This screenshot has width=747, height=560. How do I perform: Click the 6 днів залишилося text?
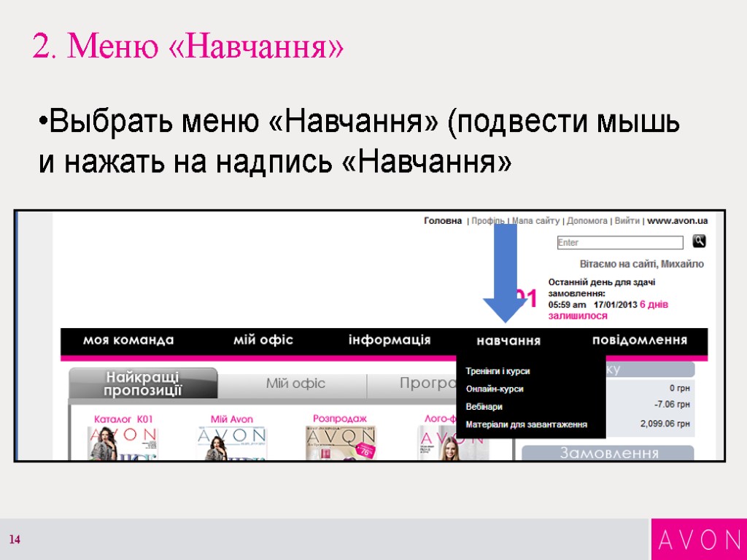(608, 310)
